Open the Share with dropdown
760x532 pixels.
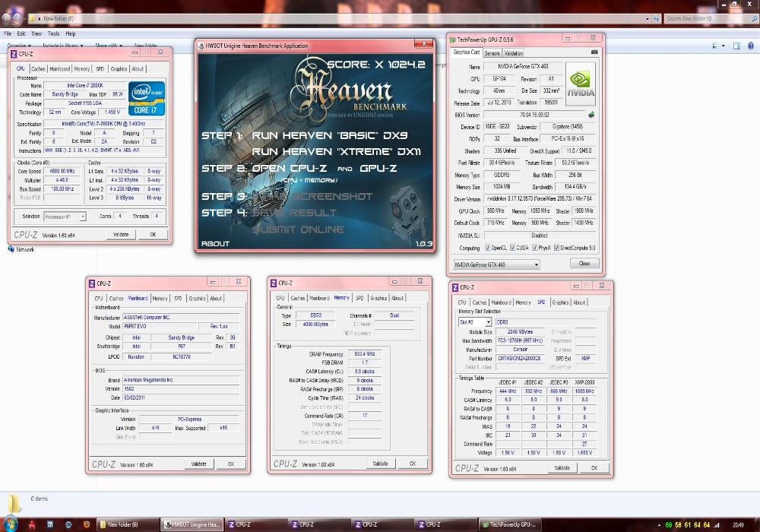point(109,46)
